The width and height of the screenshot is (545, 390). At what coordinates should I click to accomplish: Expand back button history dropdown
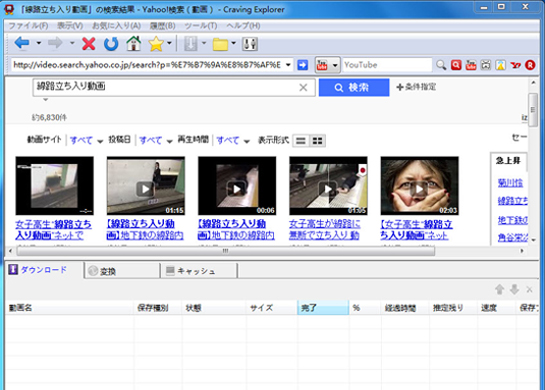pyautogui.click(x=39, y=43)
